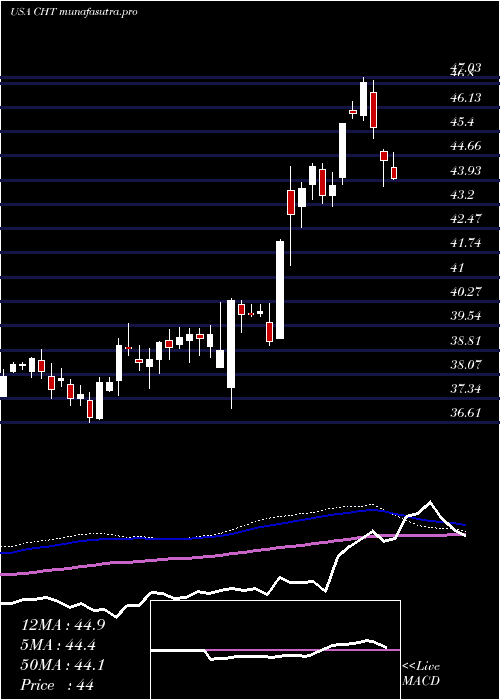Select the 41 price axis label
This screenshot has width=500, height=700.
[458, 267]
